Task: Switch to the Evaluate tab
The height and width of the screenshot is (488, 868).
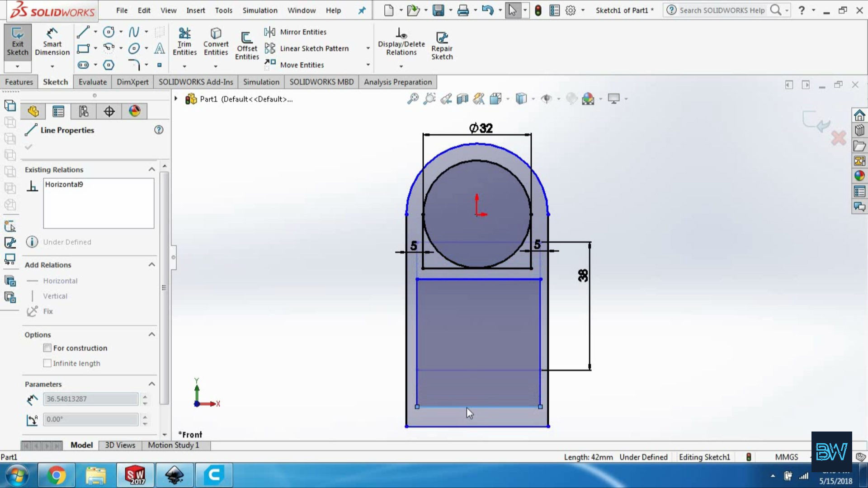Action: click(x=92, y=82)
